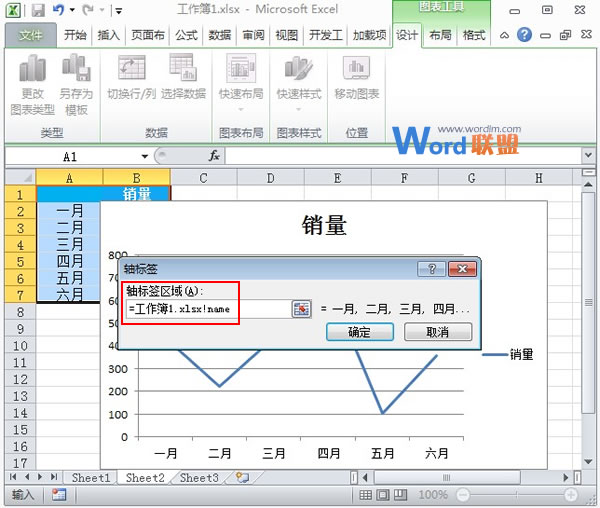This screenshot has height=508, width=600.
Task: Click the 更改图表类型 chart icon
Action: 33,68
